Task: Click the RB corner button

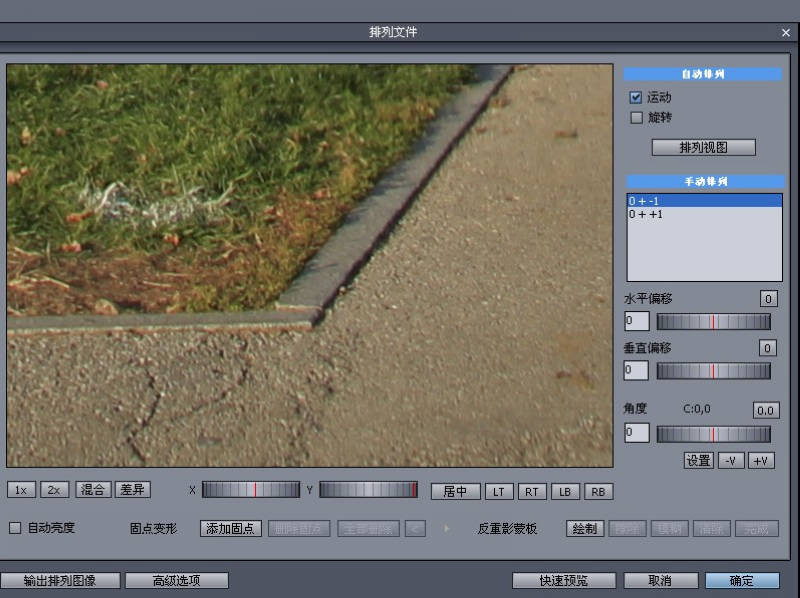Action: click(598, 491)
